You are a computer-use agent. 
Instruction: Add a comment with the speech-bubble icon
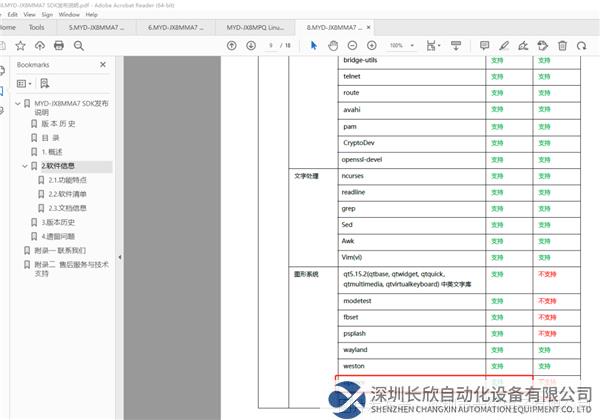pos(485,46)
